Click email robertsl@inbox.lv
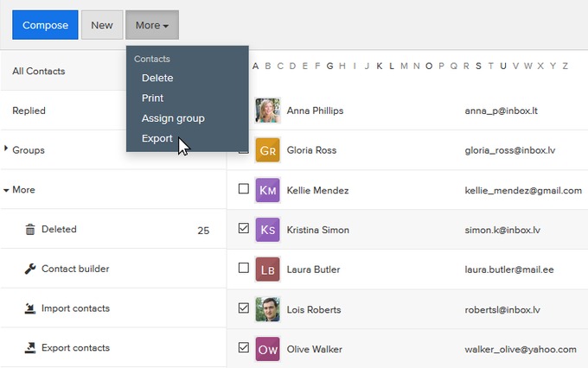The width and height of the screenshot is (588, 368). [502, 309]
